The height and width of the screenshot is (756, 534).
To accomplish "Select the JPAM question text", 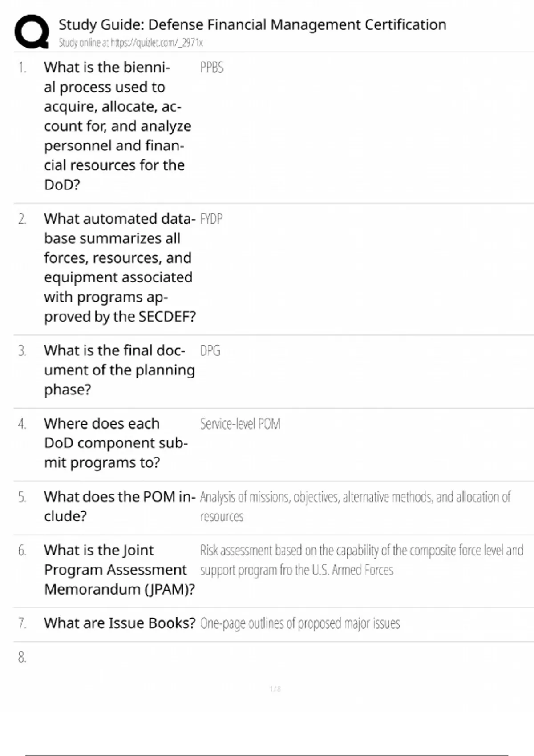I will click(x=118, y=570).
